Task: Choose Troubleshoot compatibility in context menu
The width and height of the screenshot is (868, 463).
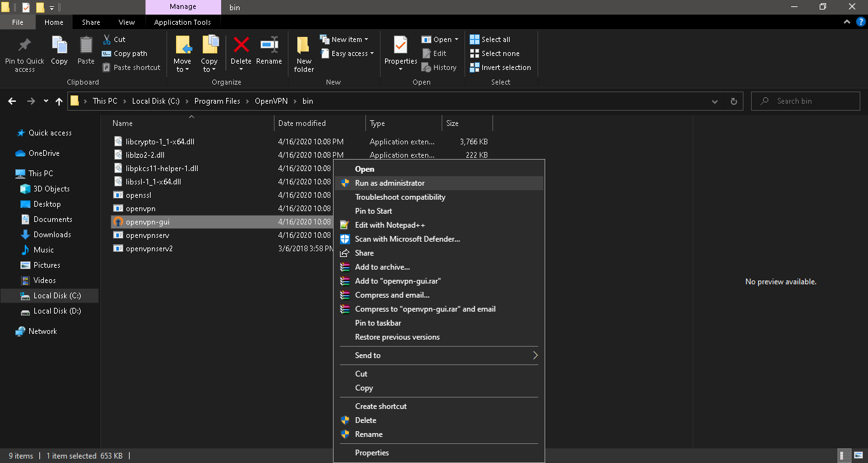Action: [439, 197]
